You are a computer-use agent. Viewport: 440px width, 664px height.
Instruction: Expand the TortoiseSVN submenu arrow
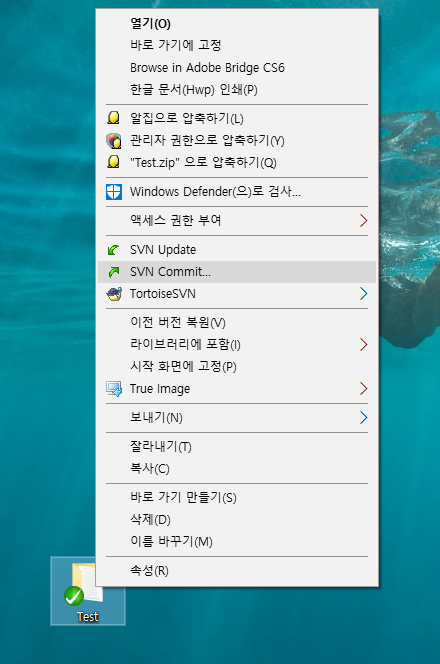point(363,293)
